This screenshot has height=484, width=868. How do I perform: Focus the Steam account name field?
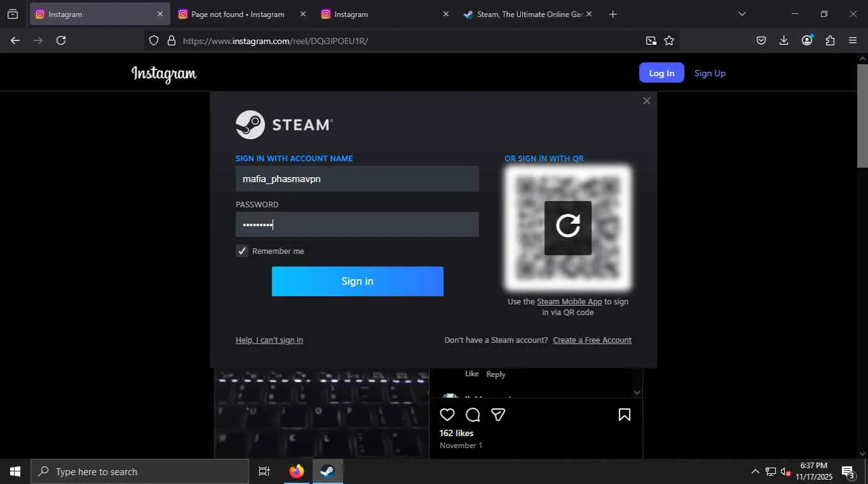pos(357,179)
